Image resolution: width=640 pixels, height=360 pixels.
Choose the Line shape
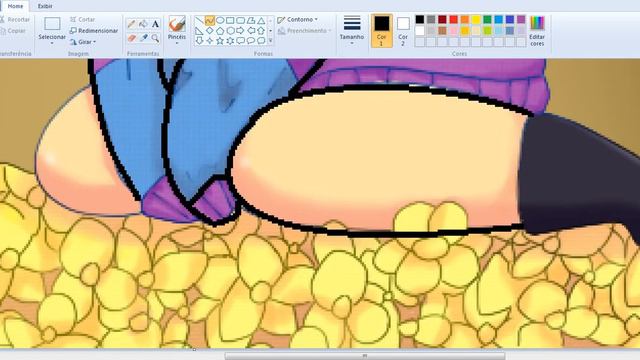(x=199, y=20)
